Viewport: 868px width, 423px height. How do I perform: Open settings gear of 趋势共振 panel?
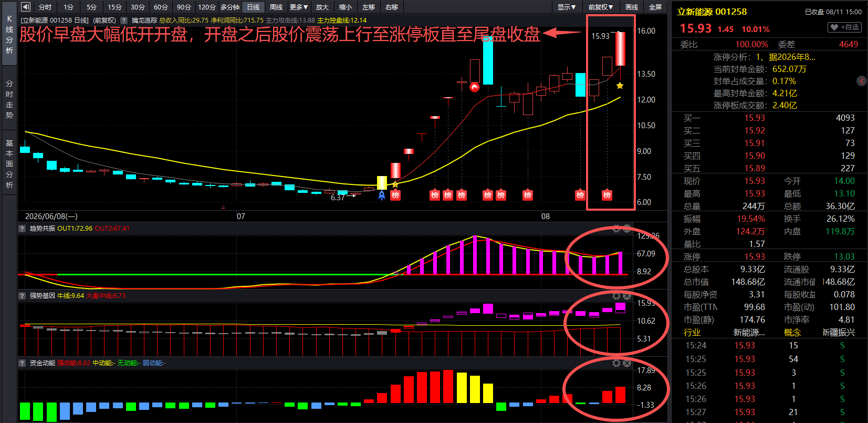(x=616, y=229)
